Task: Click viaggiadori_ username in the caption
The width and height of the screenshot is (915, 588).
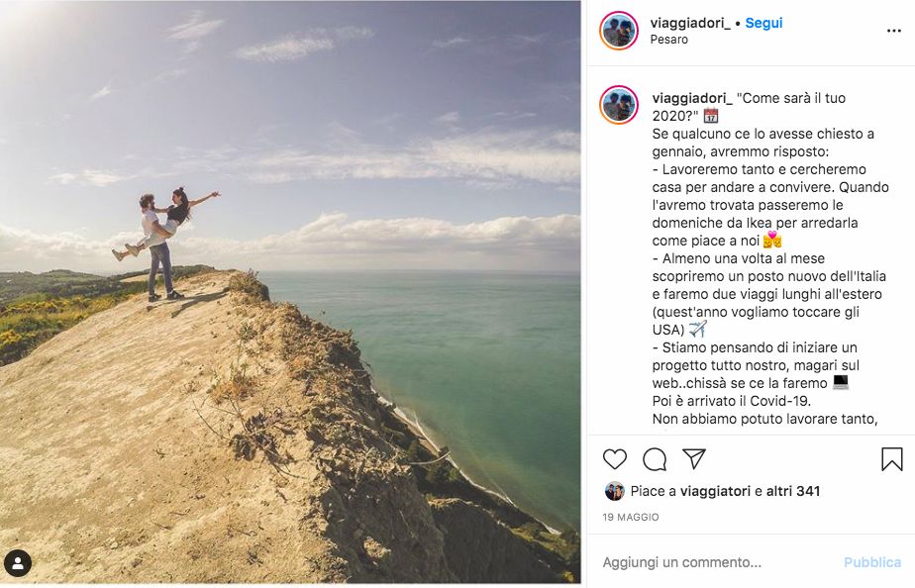Action: point(692,98)
